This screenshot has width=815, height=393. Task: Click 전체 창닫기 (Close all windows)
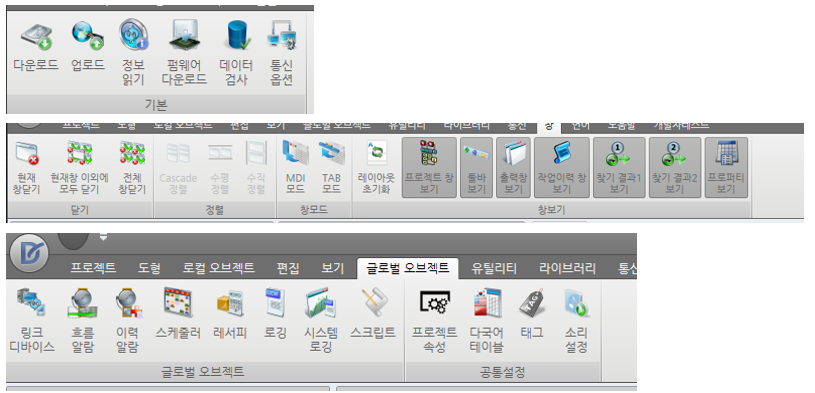pos(133,168)
